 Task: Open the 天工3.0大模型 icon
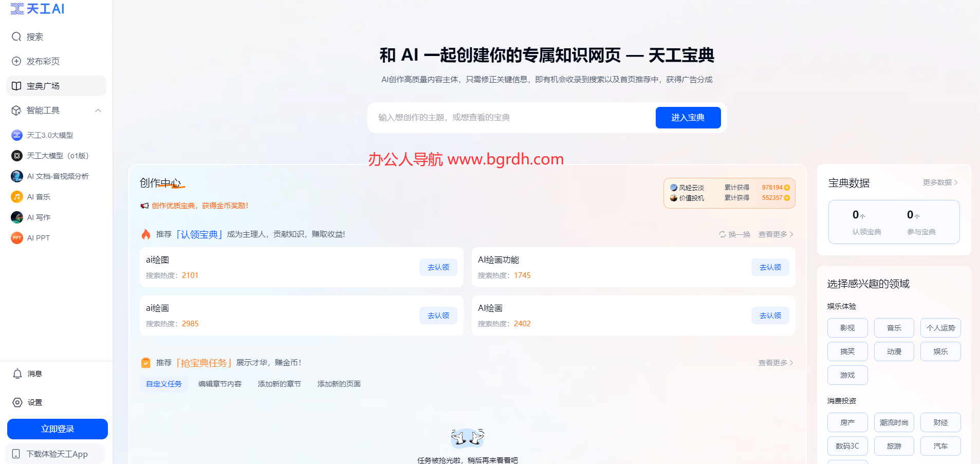(x=17, y=135)
